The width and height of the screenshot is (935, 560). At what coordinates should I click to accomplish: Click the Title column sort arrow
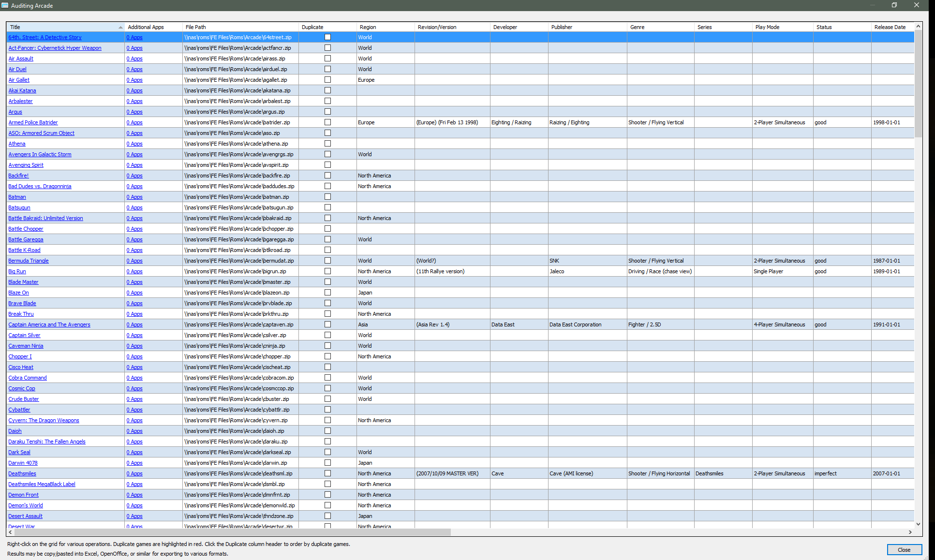[120, 27]
